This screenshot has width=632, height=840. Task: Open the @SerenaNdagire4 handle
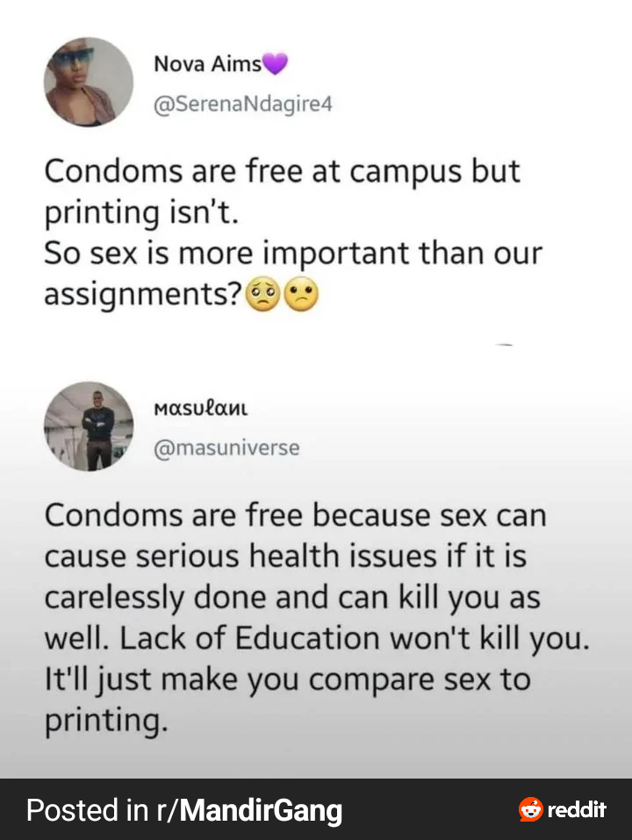click(x=243, y=105)
